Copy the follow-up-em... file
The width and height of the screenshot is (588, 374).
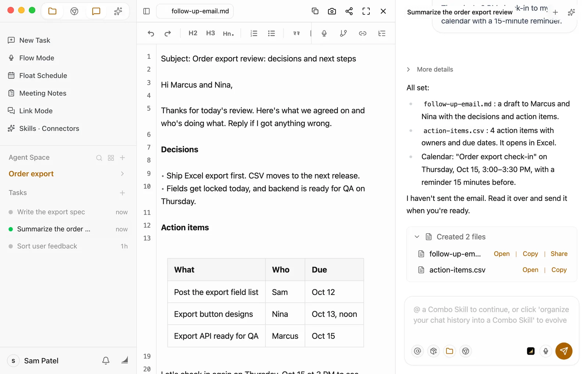[x=530, y=254]
